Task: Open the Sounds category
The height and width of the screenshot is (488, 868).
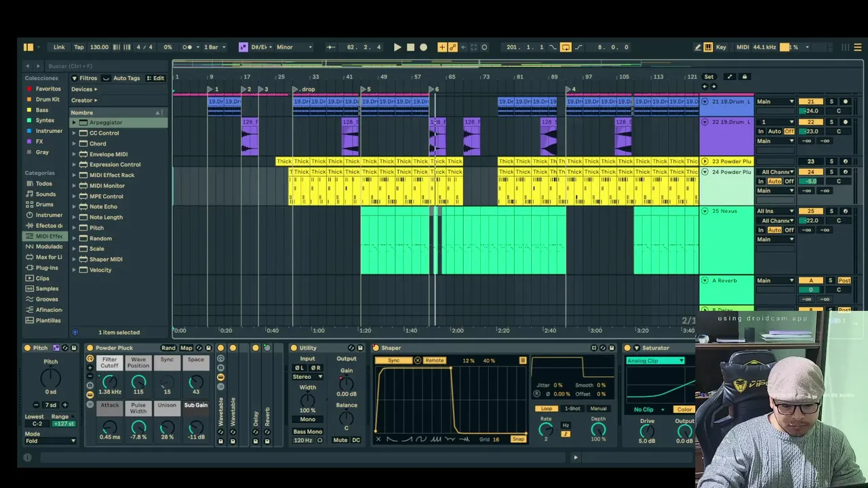Action: point(45,194)
